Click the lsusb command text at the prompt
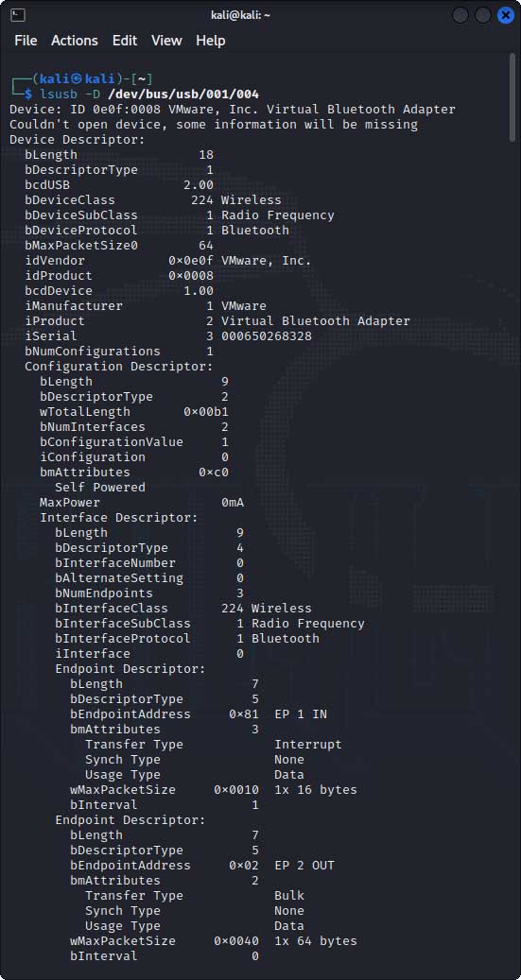521x980 pixels. (60, 95)
